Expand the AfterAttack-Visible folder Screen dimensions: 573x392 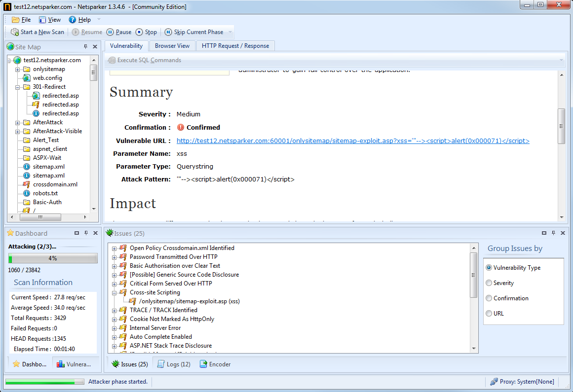coord(17,131)
